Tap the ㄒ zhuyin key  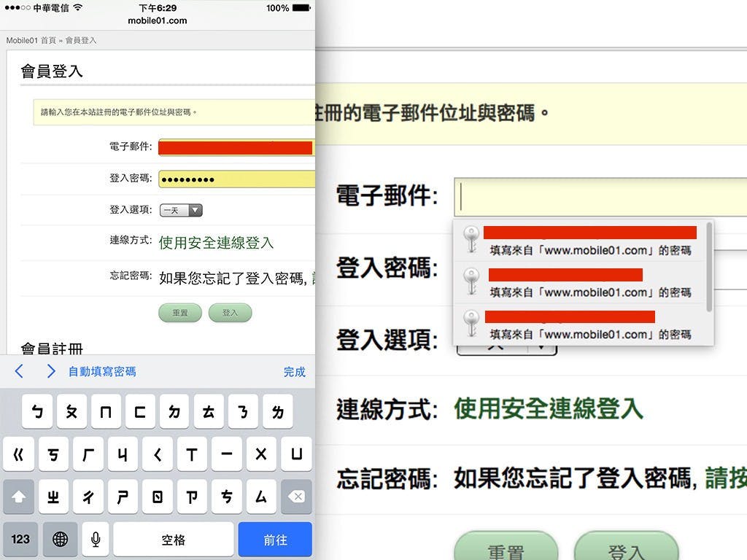(x=192, y=454)
